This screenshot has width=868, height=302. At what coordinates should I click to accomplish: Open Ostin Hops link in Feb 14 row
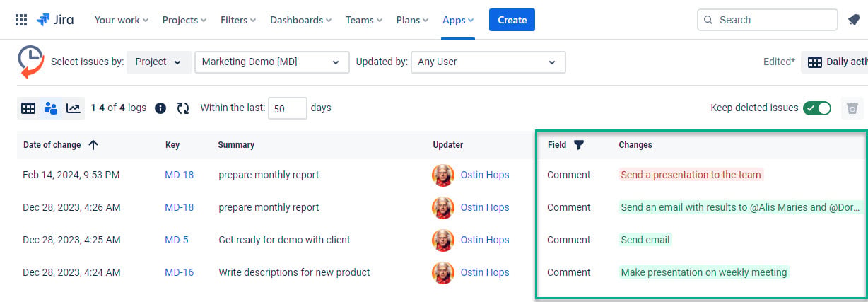pos(485,175)
